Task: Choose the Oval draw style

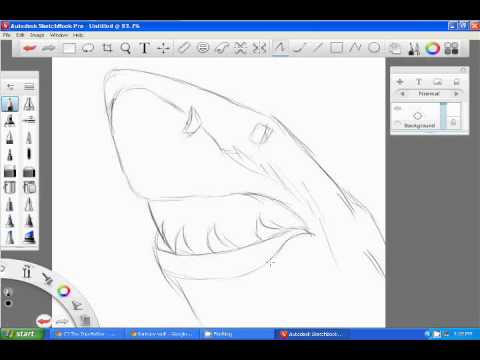Action: click(x=374, y=48)
